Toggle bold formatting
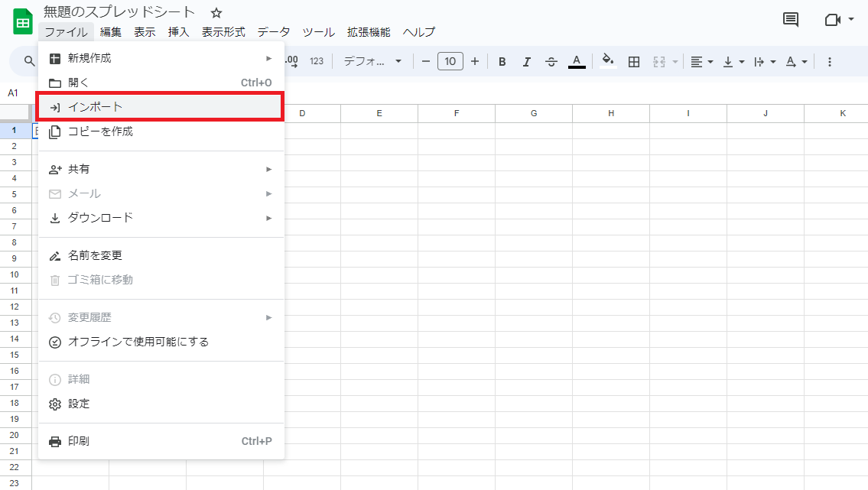 [x=502, y=61]
